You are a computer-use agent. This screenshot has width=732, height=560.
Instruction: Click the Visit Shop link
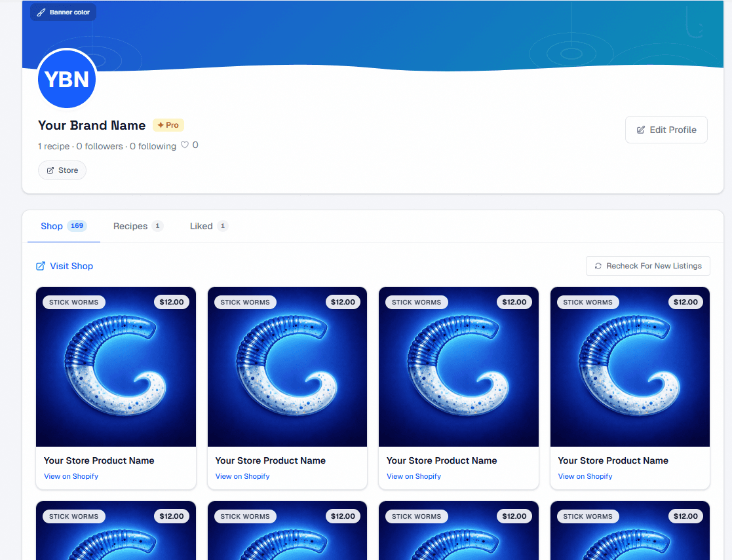point(65,266)
